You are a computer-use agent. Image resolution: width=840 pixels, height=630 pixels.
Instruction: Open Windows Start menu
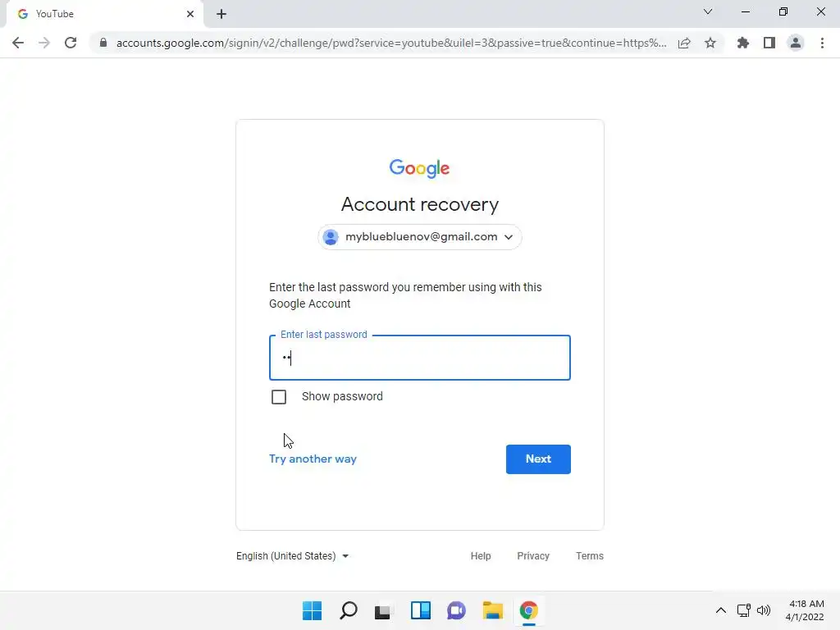313,610
